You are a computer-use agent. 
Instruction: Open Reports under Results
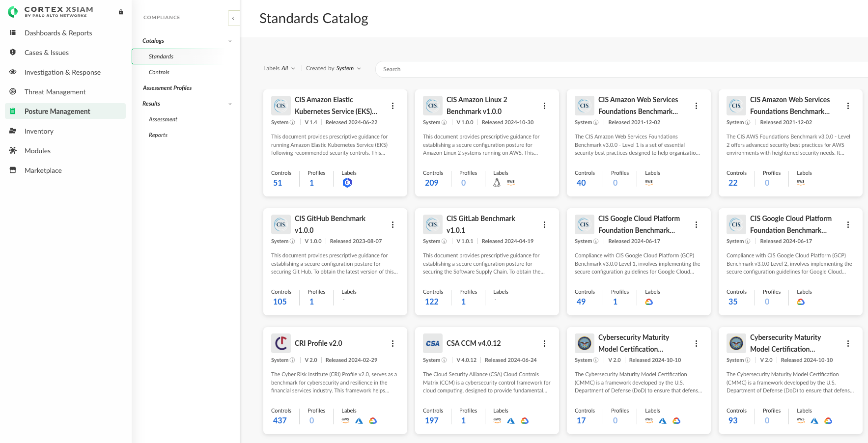click(158, 135)
